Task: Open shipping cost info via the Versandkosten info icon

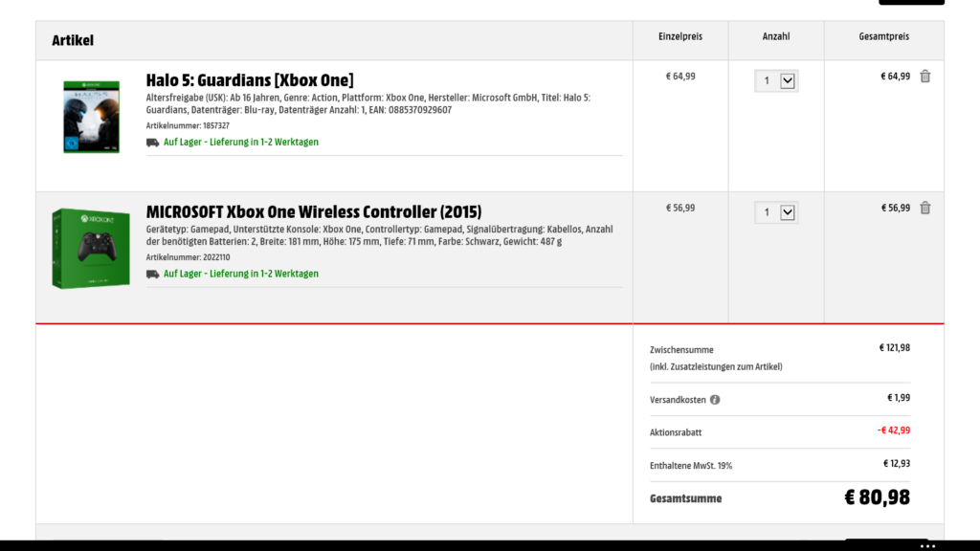Action: tap(714, 399)
